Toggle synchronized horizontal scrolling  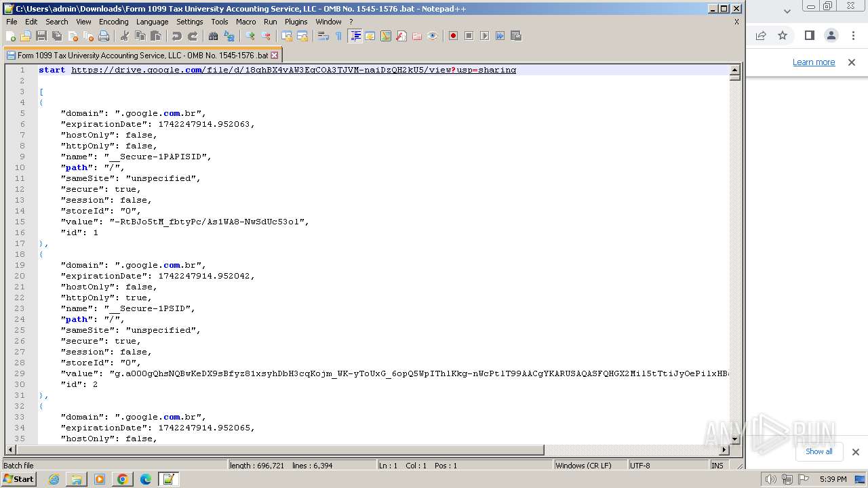[x=302, y=36]
